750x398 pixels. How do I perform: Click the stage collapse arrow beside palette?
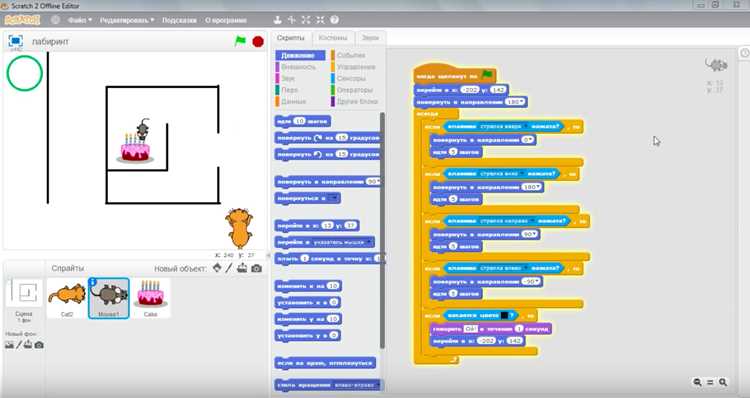pyautogui.click(x=268, y=256)
